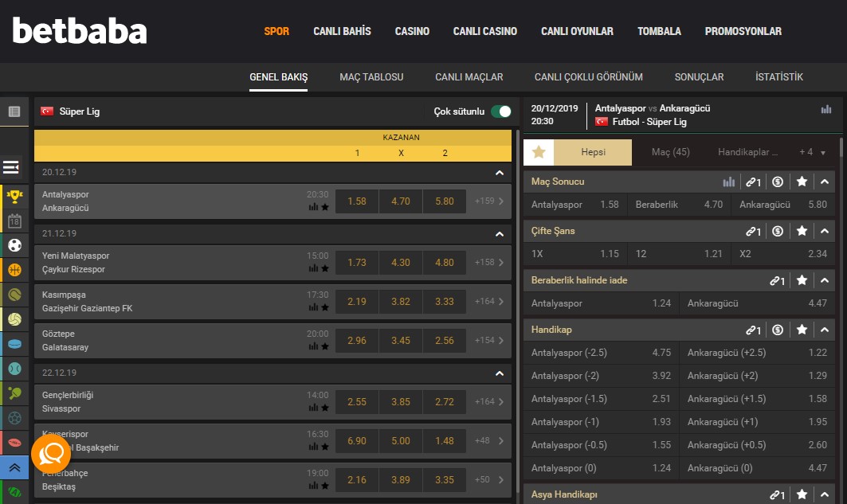Open the CANLI BAHİS main menu
Image resolution: width=847 pixels, height=504 pixels.
[x=342, y=31]
